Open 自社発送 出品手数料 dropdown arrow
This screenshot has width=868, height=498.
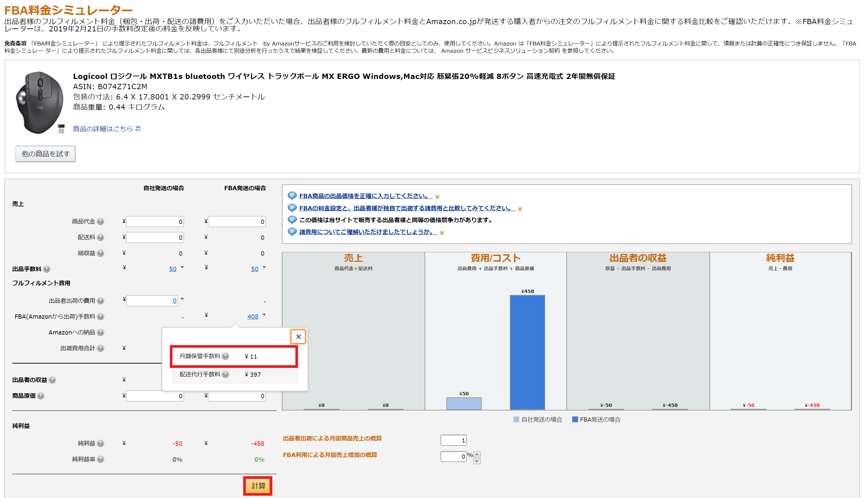(182, 267)
